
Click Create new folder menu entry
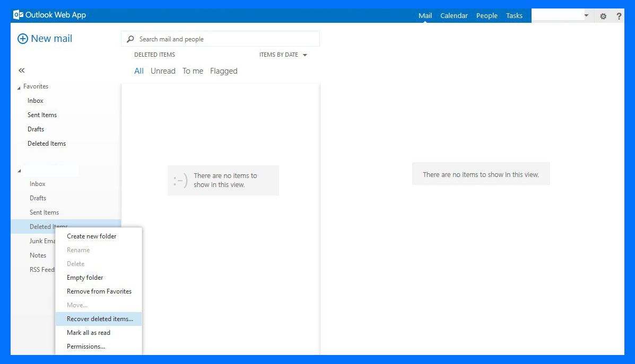91,236
